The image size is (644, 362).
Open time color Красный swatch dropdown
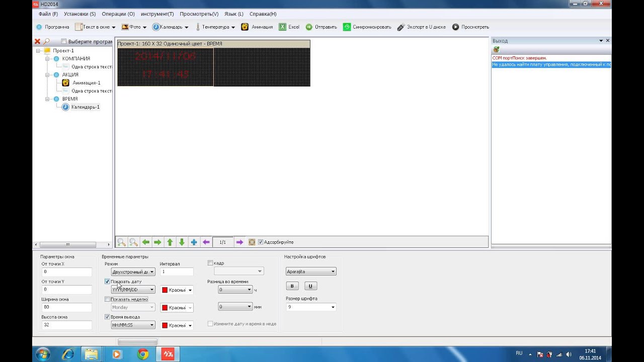point(177,326)
